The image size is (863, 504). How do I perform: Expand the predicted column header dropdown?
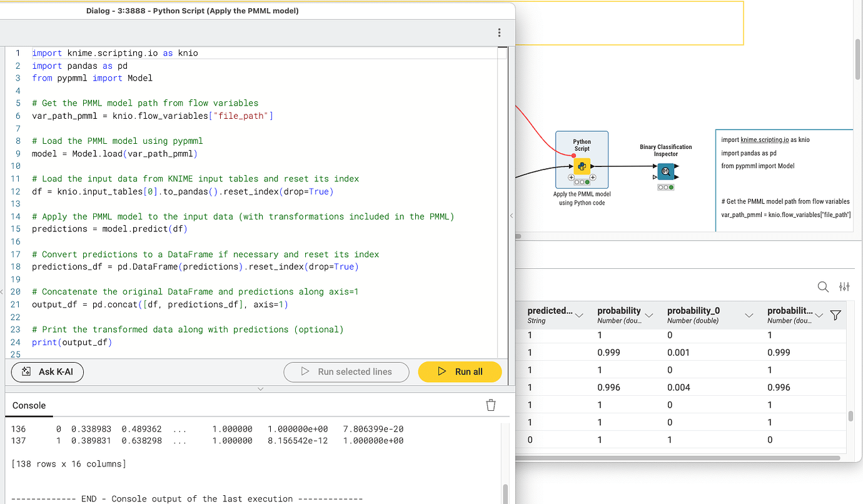tap(579, 315)
